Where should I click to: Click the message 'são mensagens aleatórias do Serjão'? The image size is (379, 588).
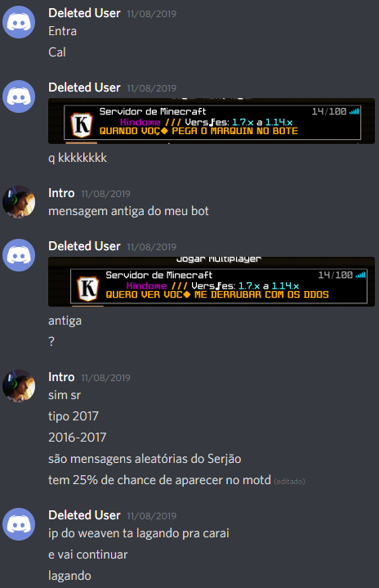click(x=145, y=459)
